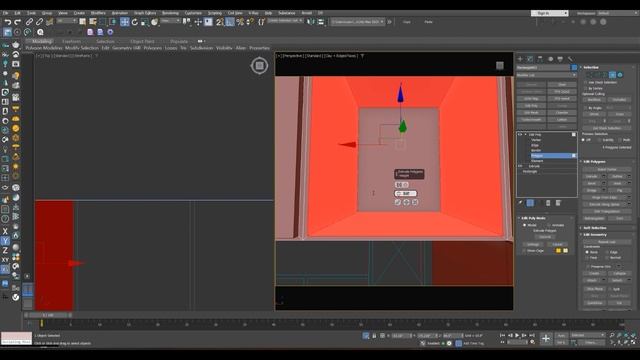Select Animate radio in Edit Poly Mode

pos(549,225)
